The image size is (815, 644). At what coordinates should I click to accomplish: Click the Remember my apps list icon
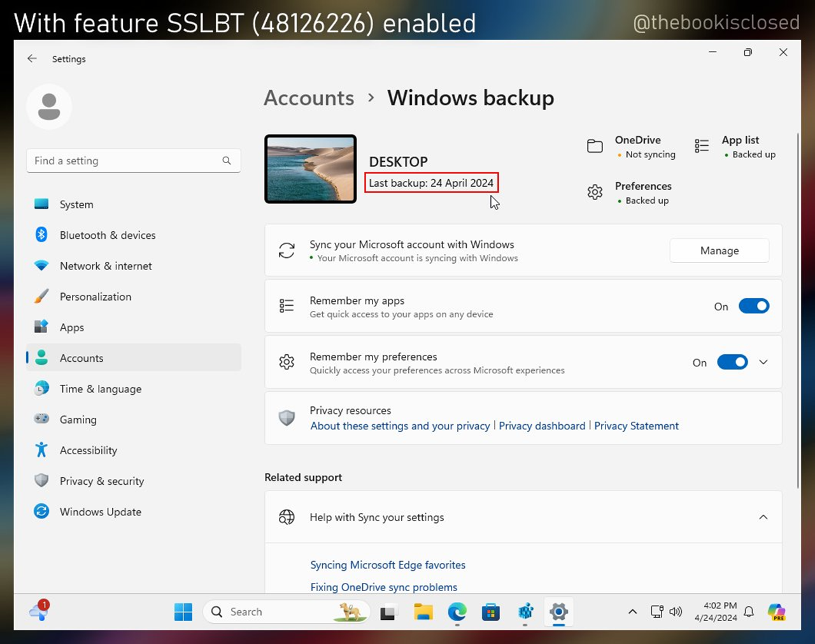click(287, 306)
